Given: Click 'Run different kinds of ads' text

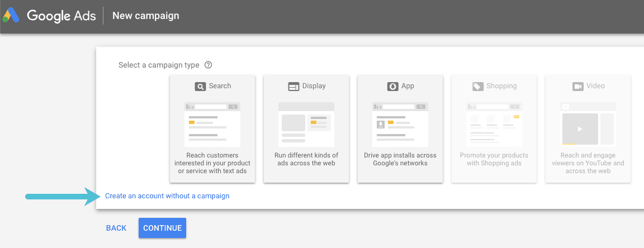Looking at the screenshot, I should tap(306, 159).
